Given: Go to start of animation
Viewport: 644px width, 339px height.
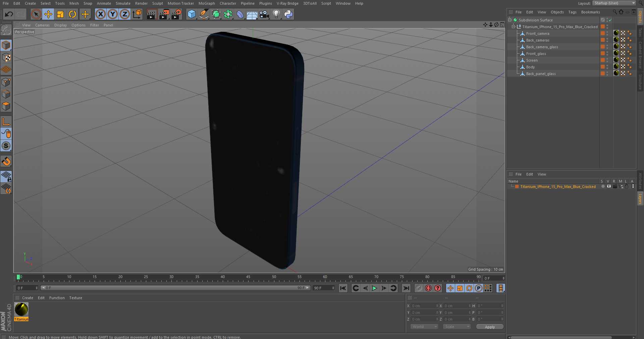Looking at the screenshot, I should point(343,288).
